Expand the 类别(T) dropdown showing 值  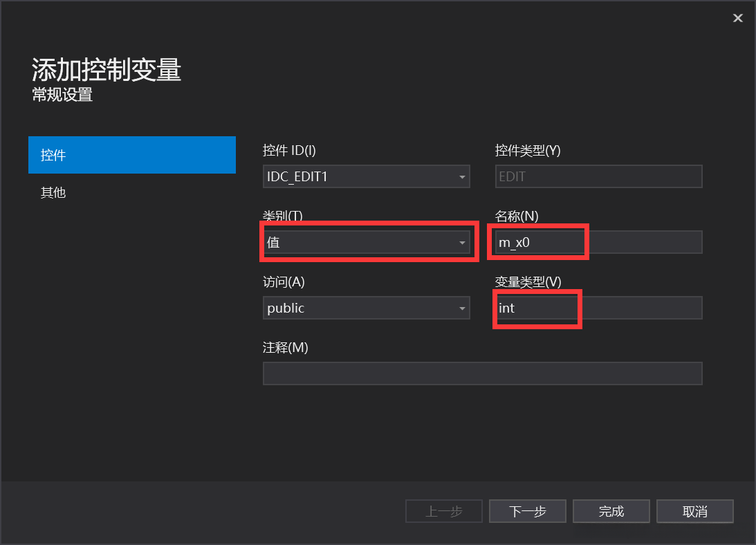point(367,242)
